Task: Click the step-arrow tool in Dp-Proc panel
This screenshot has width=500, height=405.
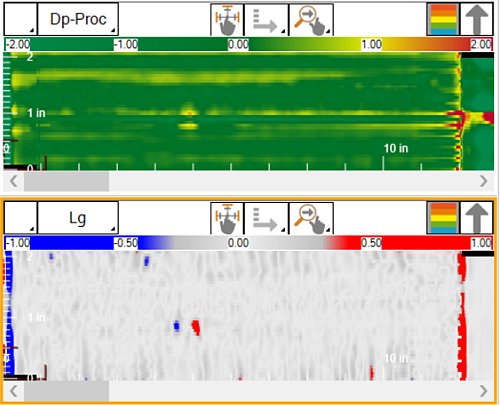Action: coord(266,19)
